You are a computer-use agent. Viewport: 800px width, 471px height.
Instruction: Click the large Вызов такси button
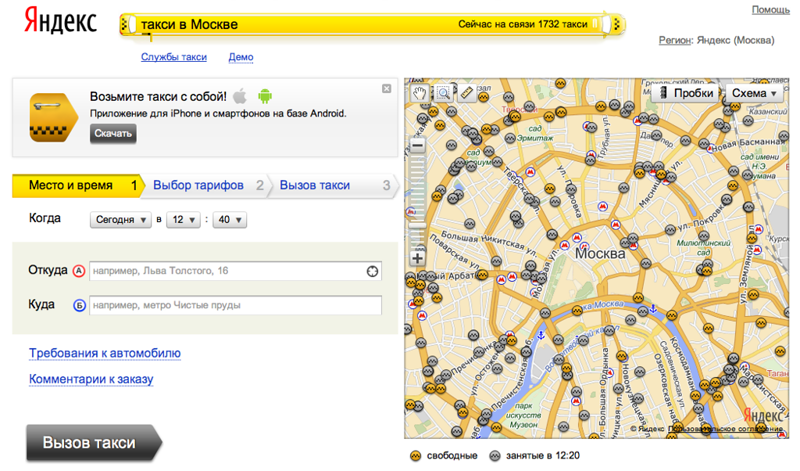[94, 442]
